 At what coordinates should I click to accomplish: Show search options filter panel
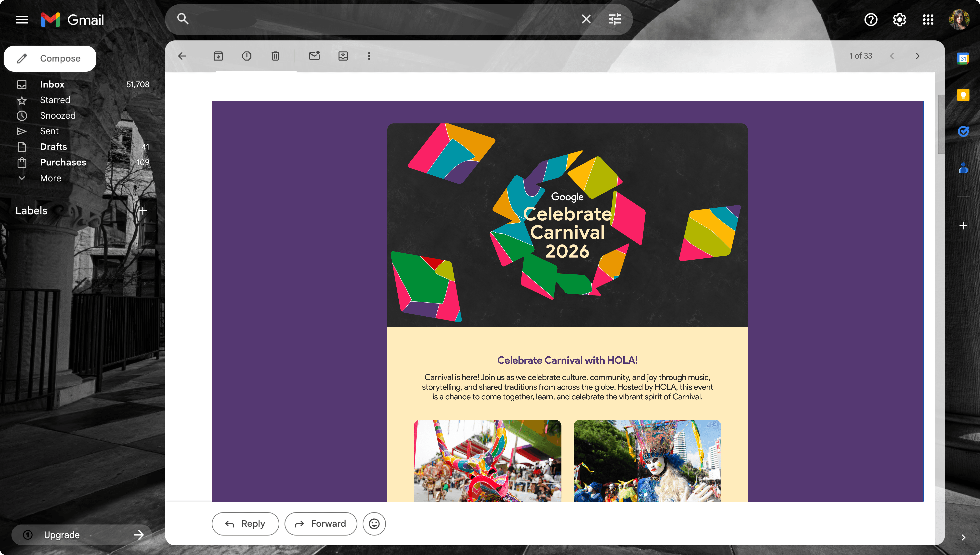[614, 19]
